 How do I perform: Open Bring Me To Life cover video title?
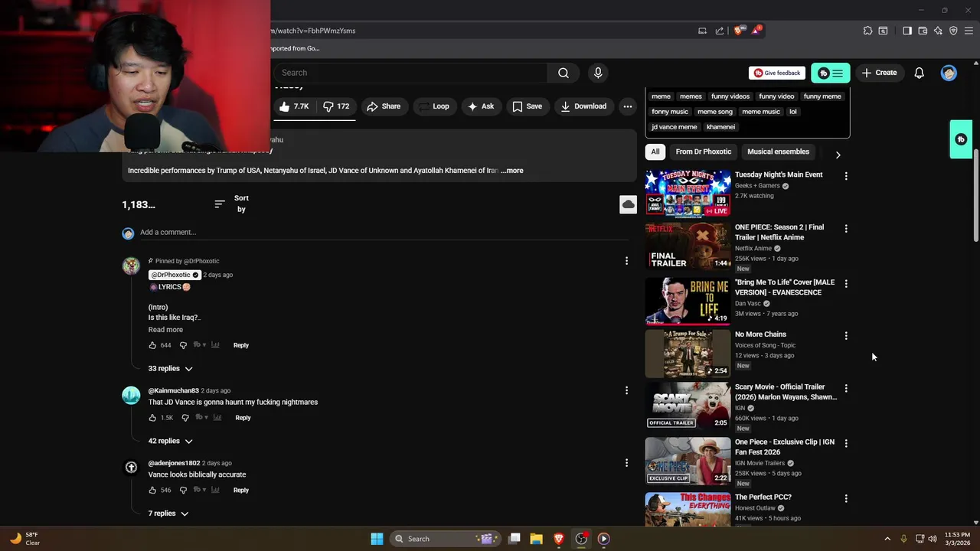click(x=785, y=287)
